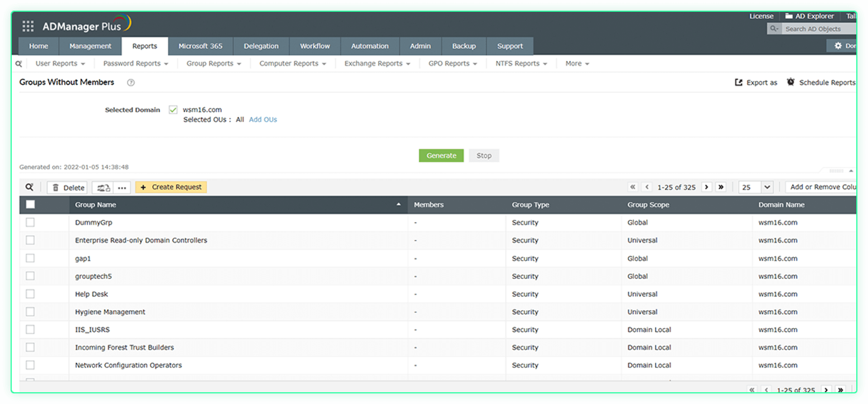The image size is (868, 404).
Task: Expand the Group Reports dropdown
Action: tap(214, 64)
